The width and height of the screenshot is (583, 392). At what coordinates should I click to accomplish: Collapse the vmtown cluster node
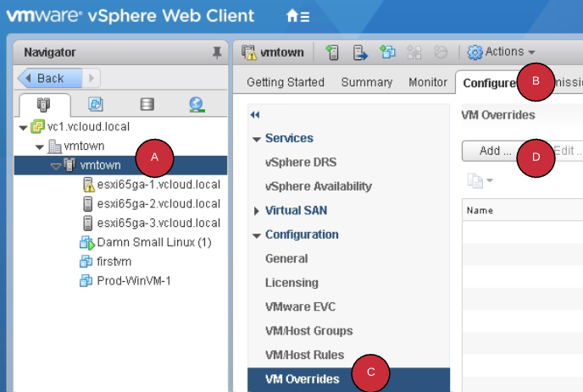click(56, 166)
